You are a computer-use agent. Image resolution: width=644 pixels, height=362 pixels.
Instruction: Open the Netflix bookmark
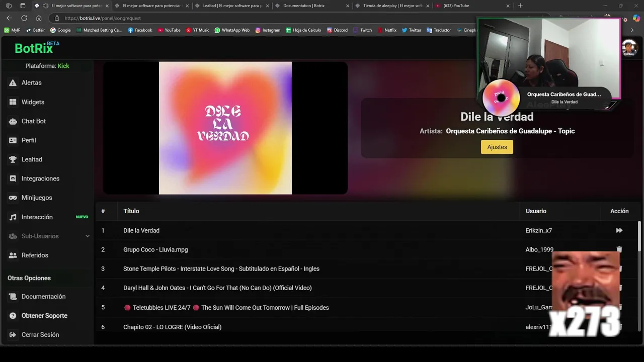pyautogui.click(x=387, y=30)
